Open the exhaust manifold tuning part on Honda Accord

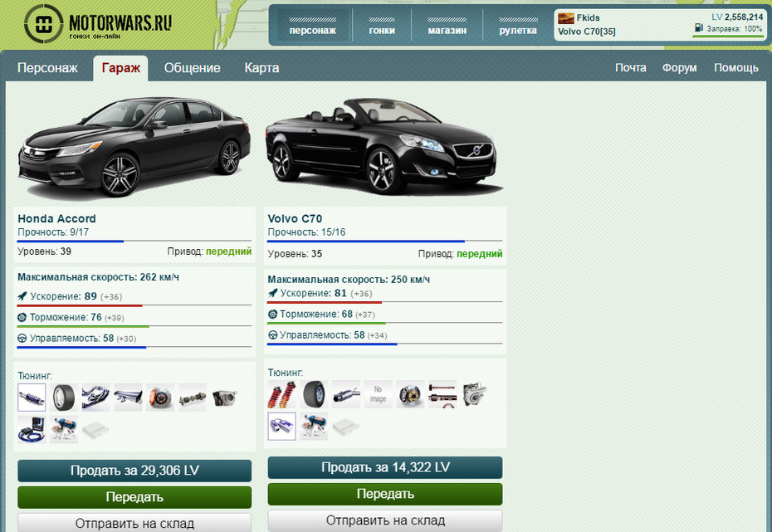tap(95, 398)
